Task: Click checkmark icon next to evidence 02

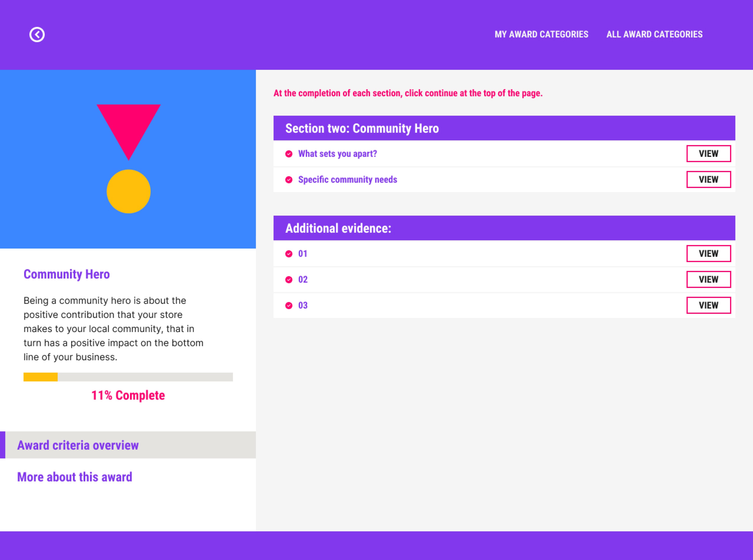Action: pos(289,280)
